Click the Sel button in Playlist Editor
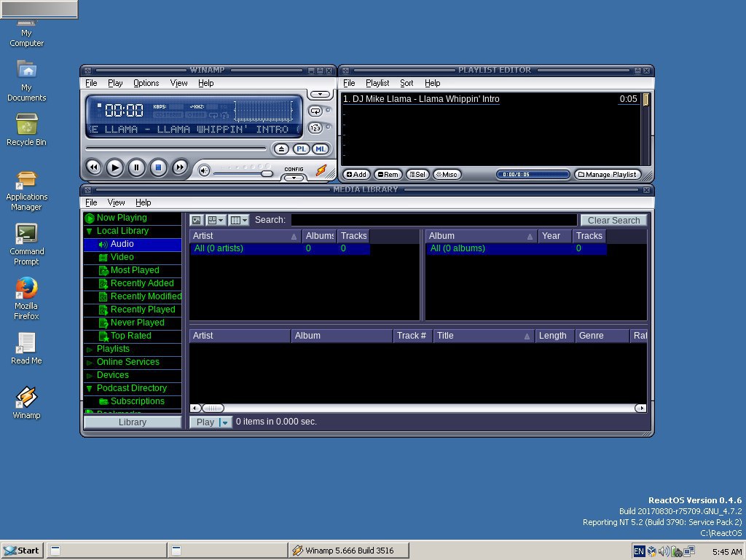This screenshot has height=560, width=746. click(x=417, y=175)
